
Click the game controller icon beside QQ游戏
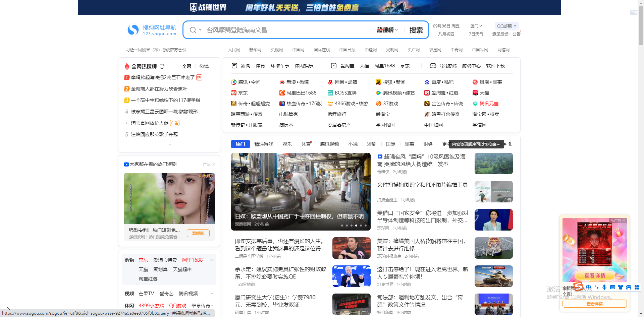[433, 66]
